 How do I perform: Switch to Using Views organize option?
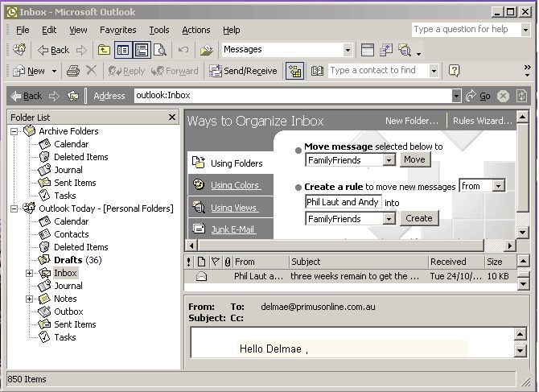pyautogui.click(x=230, y=208)
